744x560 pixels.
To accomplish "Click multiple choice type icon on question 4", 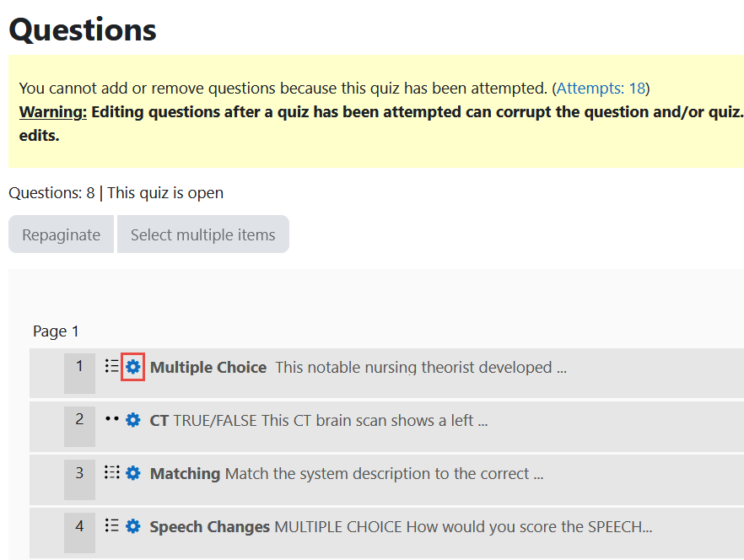I will (111, 525).
